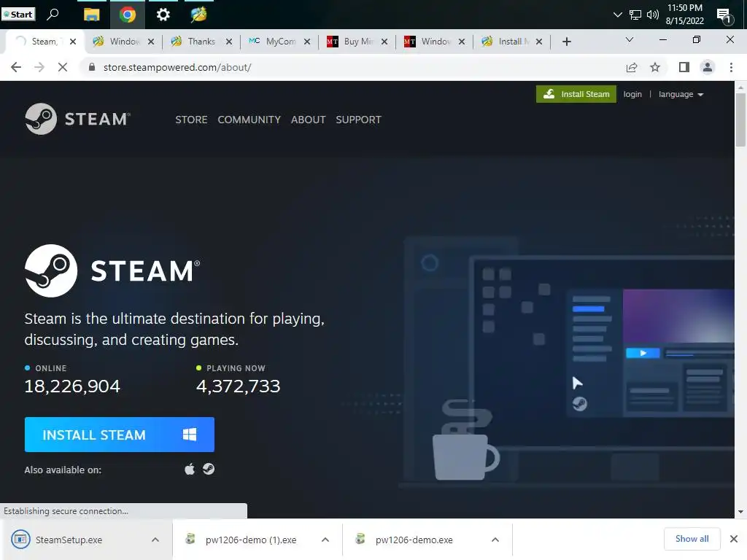The image size is (747, 560).
Task: Open File Explorer from the taskbar
Action: tap(91, 15)
